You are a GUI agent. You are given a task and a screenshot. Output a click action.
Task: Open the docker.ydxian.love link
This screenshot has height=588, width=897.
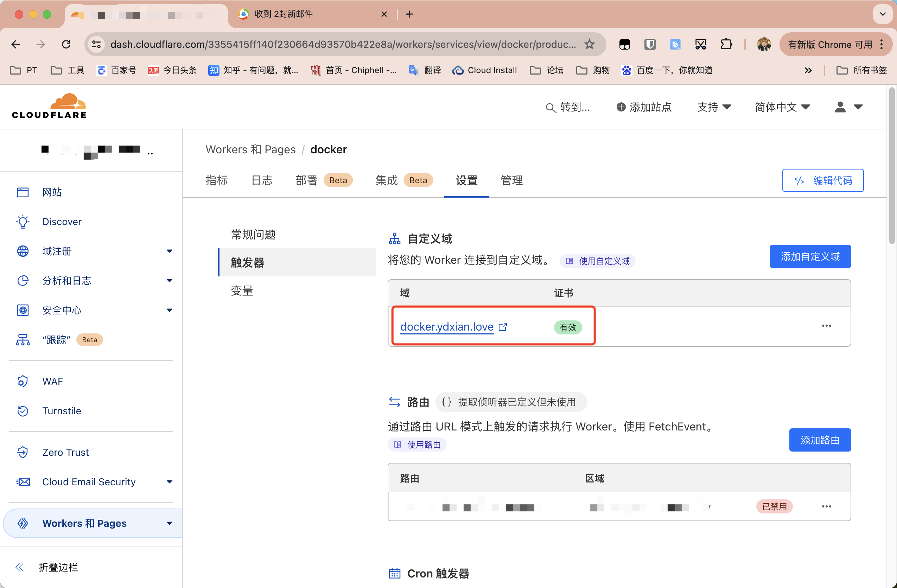447,327
